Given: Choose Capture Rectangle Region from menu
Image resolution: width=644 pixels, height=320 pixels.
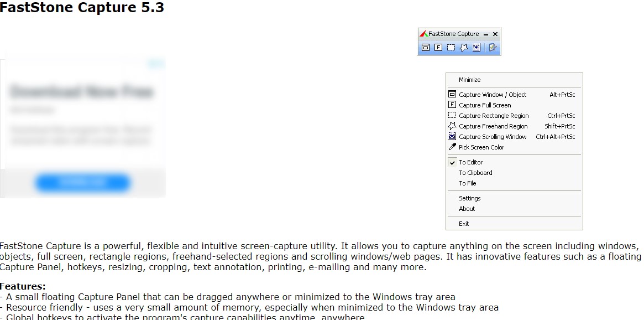Looking at the screenshot, I should pos(514,116).
